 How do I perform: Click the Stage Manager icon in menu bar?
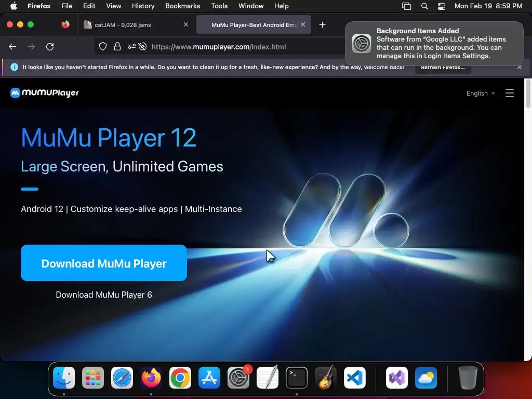pos(406,6)
